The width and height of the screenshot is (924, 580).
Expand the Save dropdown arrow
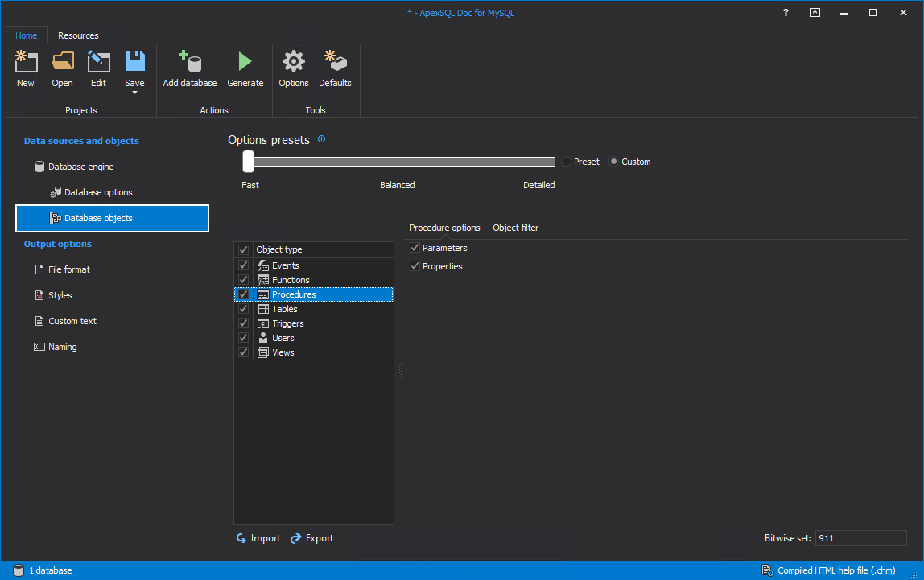pos(134,93)
